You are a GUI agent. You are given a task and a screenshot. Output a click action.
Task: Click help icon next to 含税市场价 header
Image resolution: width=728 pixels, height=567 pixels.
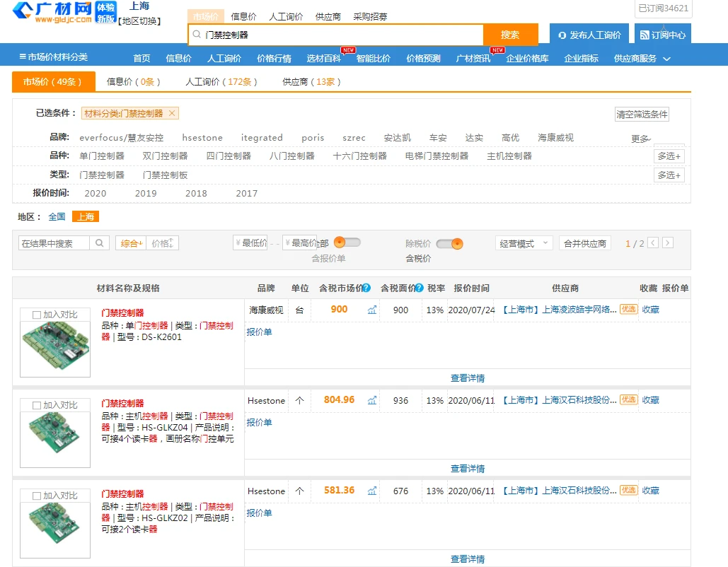click(x=366, y=288)
